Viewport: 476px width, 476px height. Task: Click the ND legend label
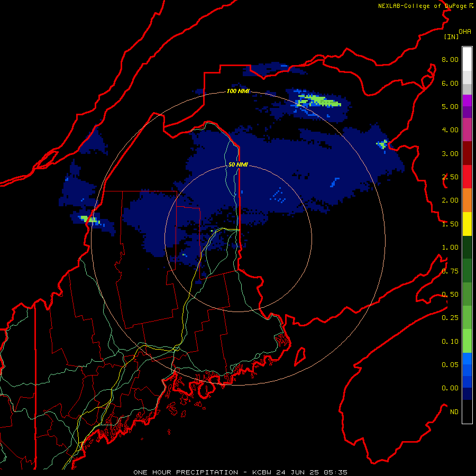tap(454, 412)
